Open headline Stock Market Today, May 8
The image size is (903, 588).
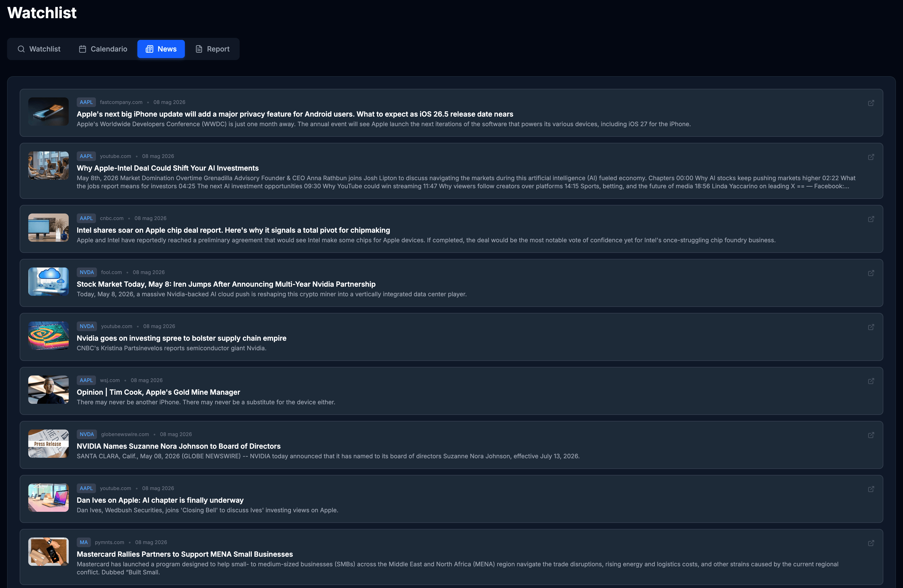(x=226, y=284)
